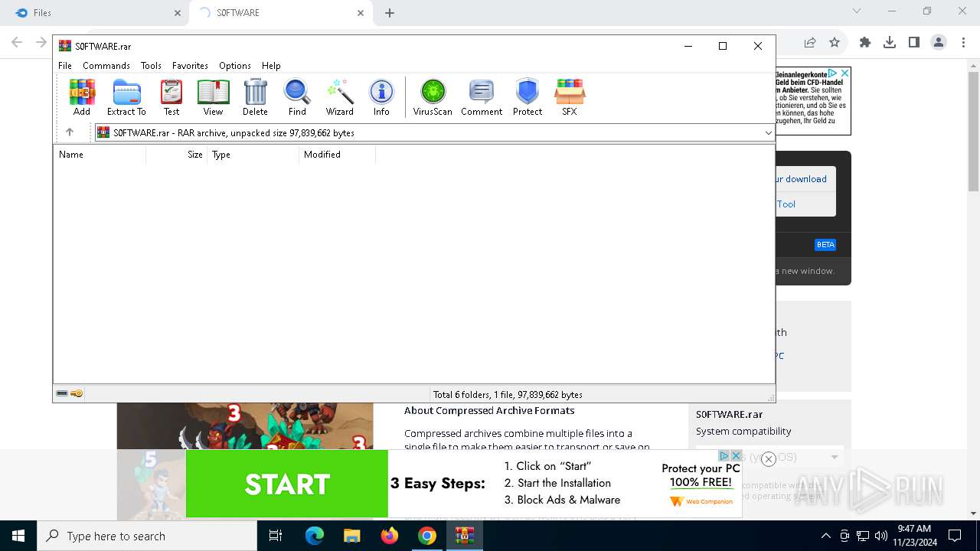Open Task View on taskbar

coord(276,536)
